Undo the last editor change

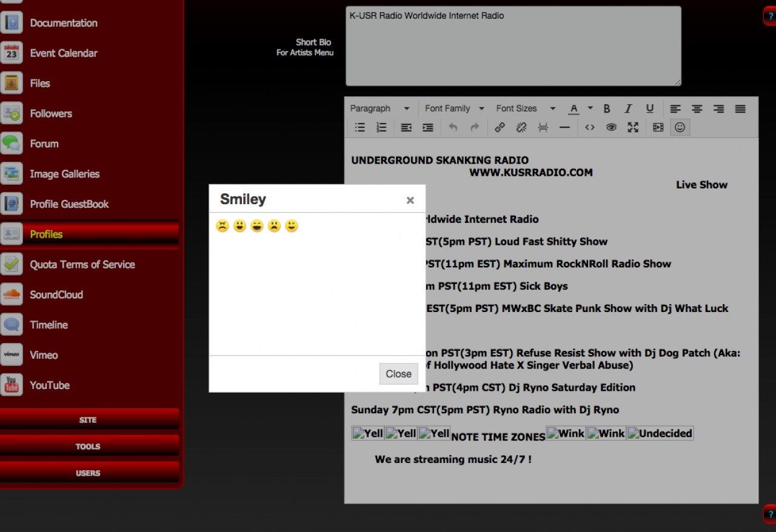[453, 127]
